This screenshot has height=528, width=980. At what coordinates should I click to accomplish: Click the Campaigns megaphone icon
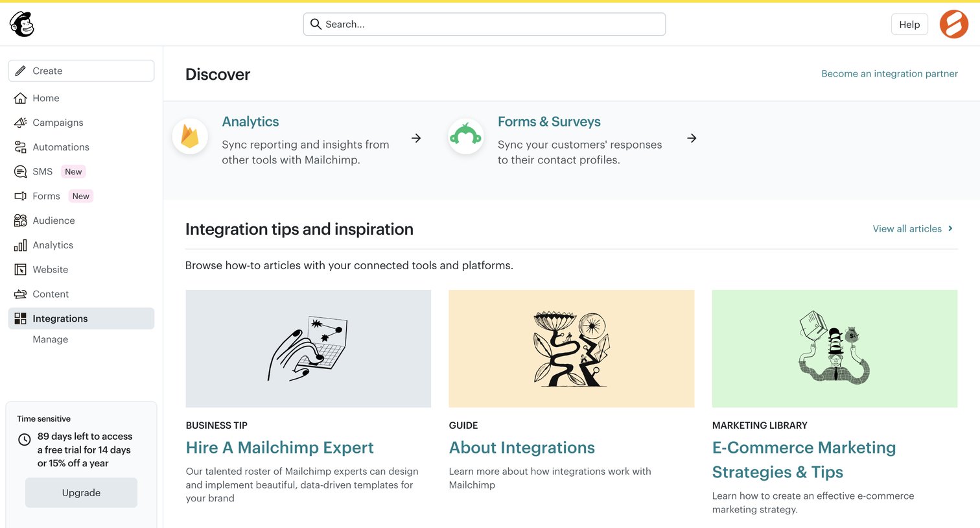pos(21,123)
